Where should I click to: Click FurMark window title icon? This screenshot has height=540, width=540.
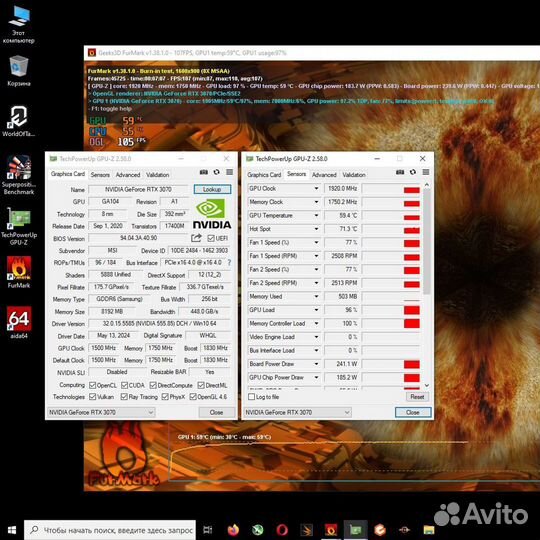92,53
